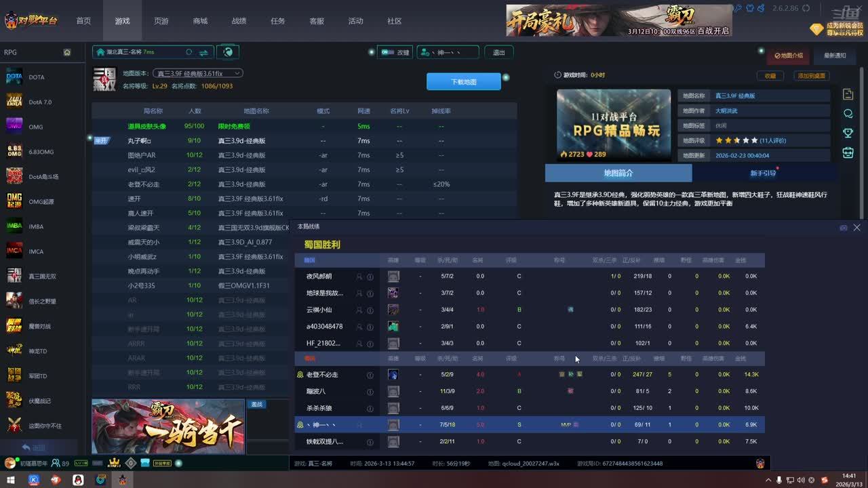
Task: Open the 11人评价 reviews link
Action: tap(773, 140)
